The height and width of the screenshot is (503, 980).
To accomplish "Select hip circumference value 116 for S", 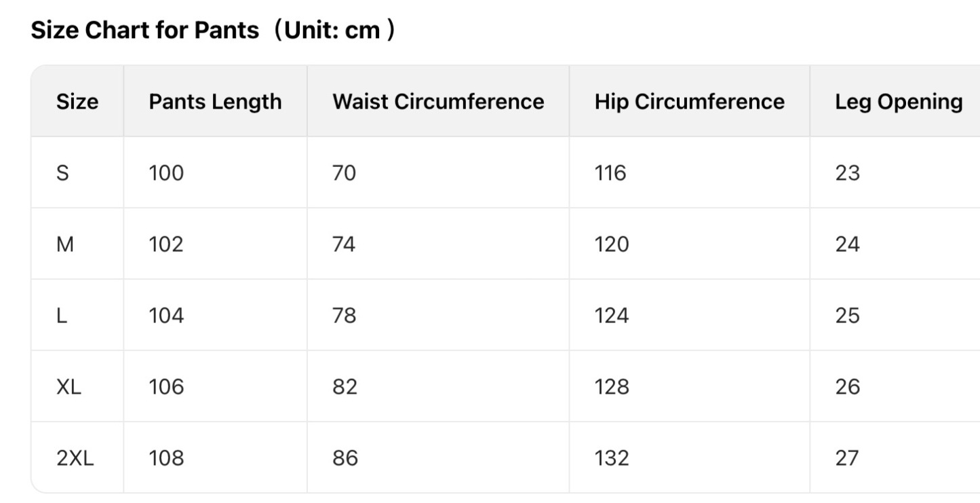I will (610, 173).
